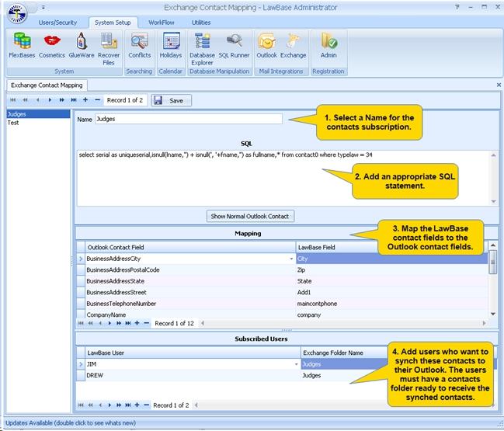Image resolution: width=504 pixels, height=431 pixels.
Task: Click Mapping horizontal scrollbar right arrow
Action: pos(484,323)
